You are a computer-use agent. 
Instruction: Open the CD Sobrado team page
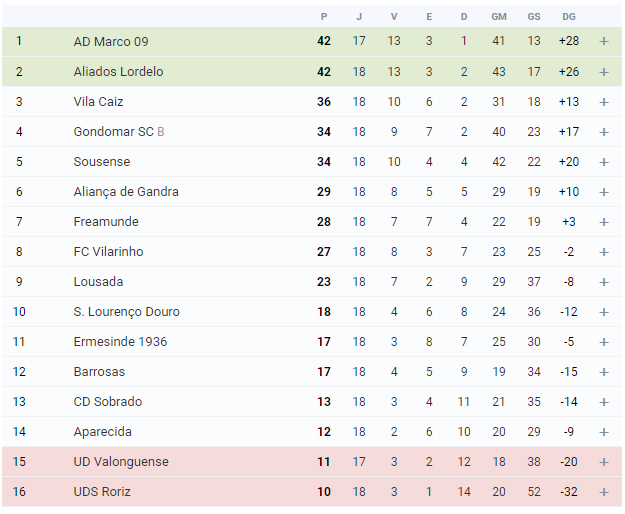tap(108, 402)
